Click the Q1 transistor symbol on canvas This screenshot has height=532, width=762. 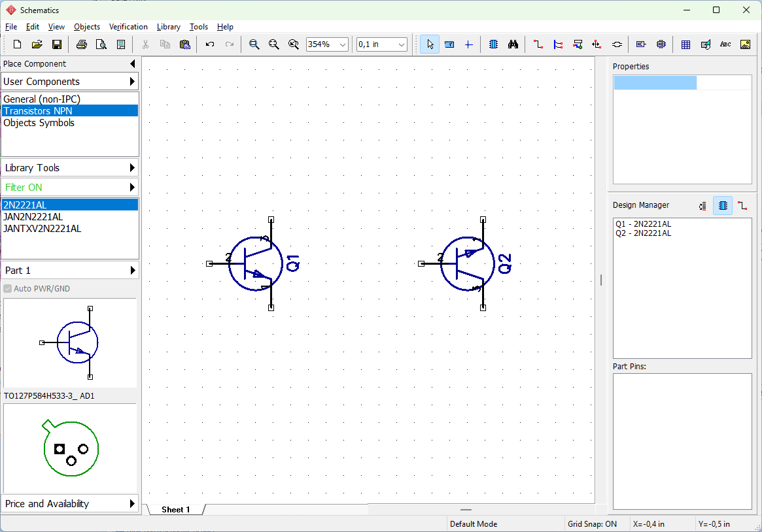tap(256, 263)
